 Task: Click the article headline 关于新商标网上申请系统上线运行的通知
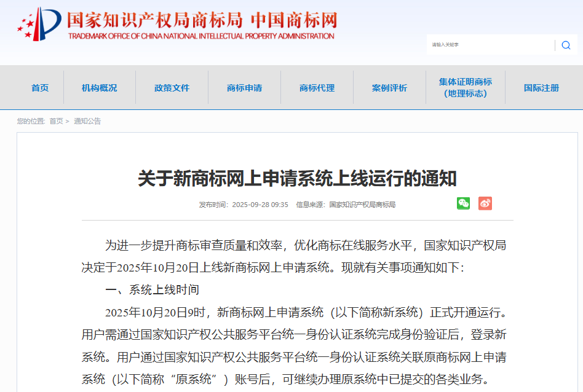coord(297,178)
